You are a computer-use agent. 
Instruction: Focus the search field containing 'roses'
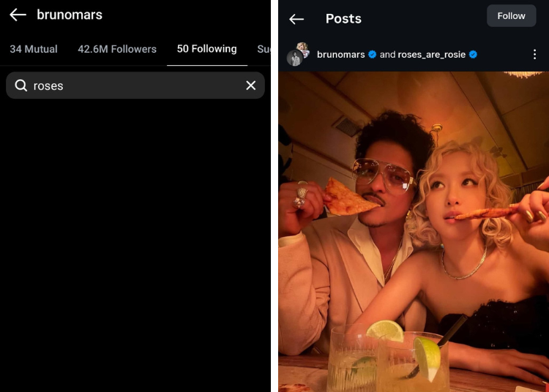(135, 86)
